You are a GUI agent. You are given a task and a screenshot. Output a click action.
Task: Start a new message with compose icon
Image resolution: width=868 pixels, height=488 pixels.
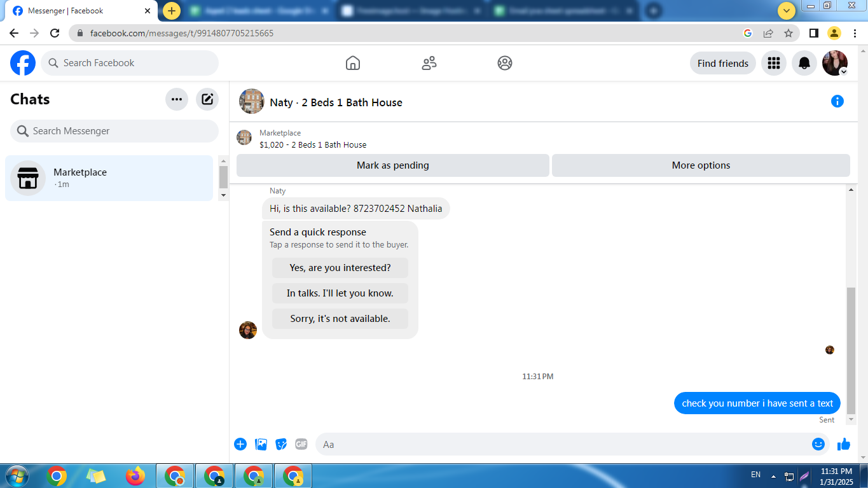[x=207, y=99]
